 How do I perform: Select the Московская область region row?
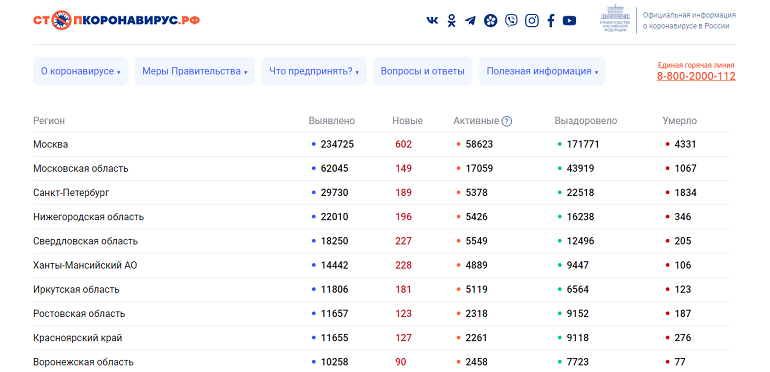click(x=382, y=168)
